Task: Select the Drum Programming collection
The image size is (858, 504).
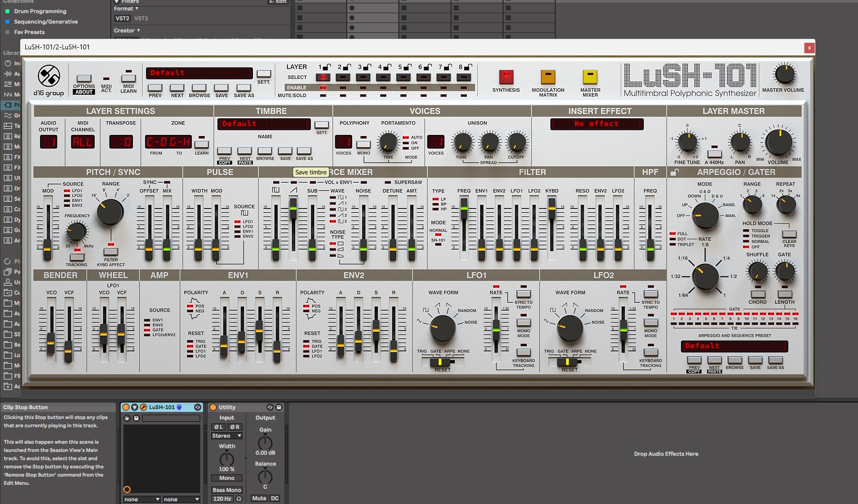Action: [x=40, y=11]
